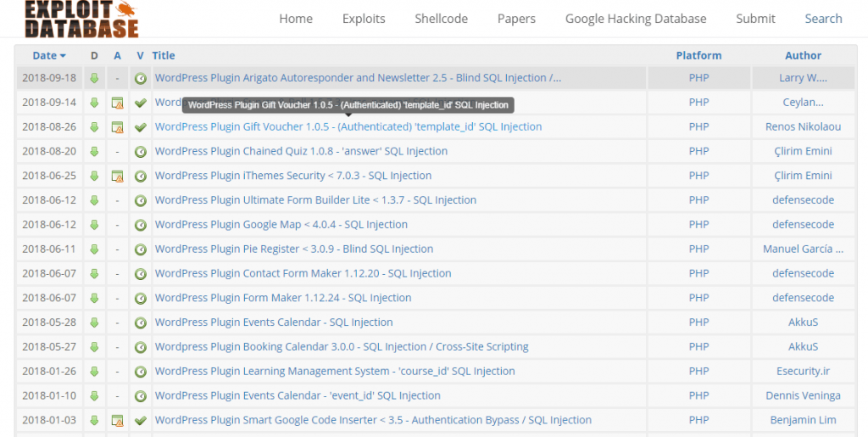
Task: View author Larry W....
Action: pyautogui.click(x=804, y=78)
